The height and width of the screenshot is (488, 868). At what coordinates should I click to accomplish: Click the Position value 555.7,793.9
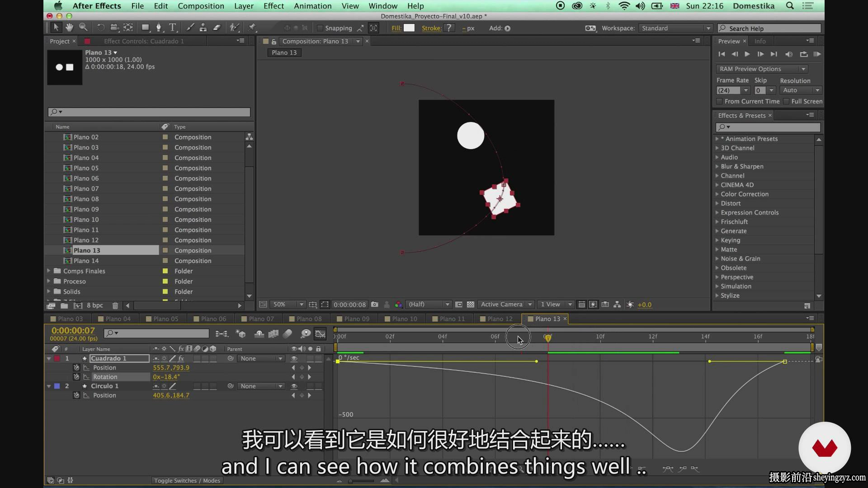(171, 368)
